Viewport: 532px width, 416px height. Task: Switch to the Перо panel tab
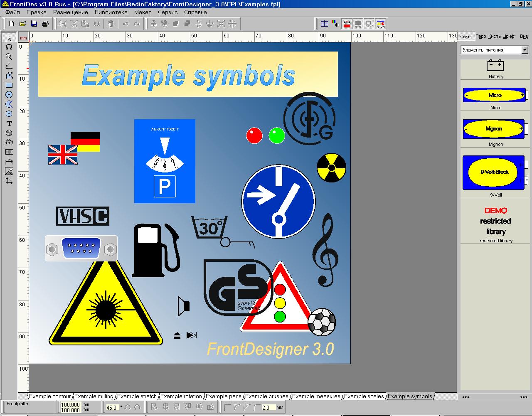pyautogui.click(x=481, y=37)
